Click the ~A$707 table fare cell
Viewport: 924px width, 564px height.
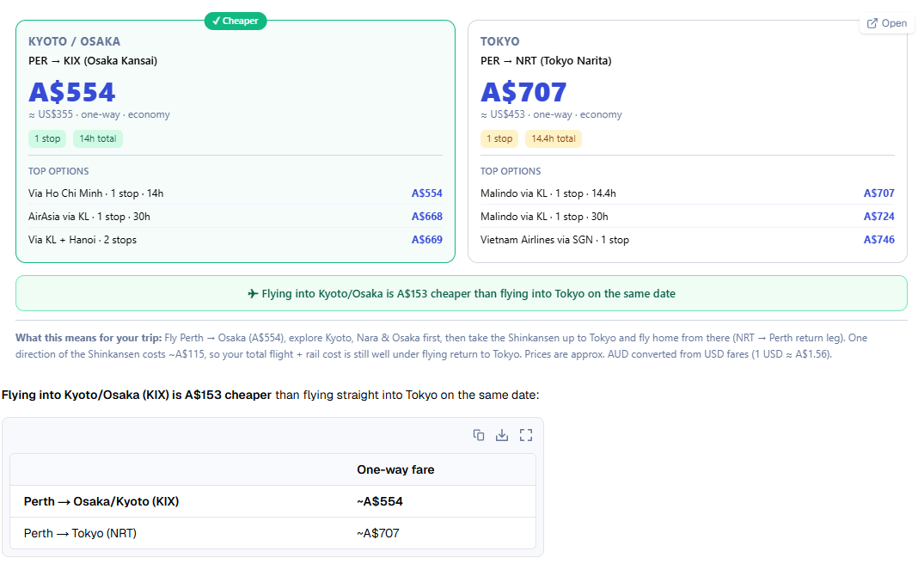click(x=377, y=533)
